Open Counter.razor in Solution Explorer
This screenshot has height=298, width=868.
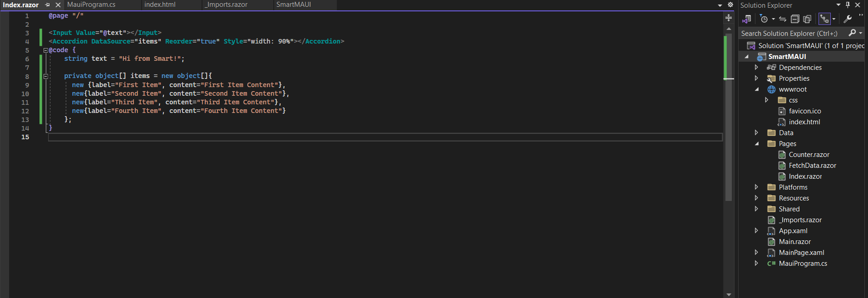click(x=809, y=155)
